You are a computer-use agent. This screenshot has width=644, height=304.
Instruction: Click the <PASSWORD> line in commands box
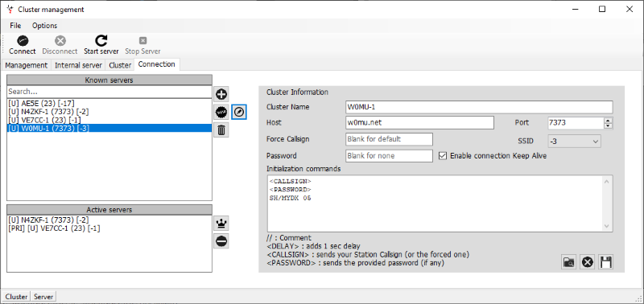[x=290, y=190]
